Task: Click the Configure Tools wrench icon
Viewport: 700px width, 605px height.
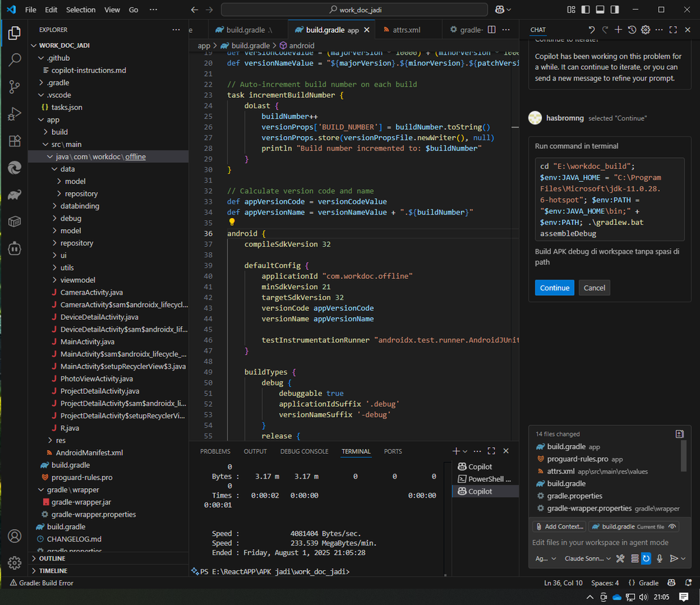Action: (x=620, y=559)
